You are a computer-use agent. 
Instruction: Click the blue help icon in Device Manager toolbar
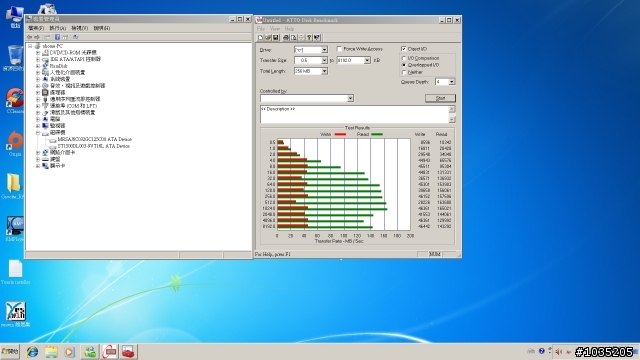coord(57,37)
